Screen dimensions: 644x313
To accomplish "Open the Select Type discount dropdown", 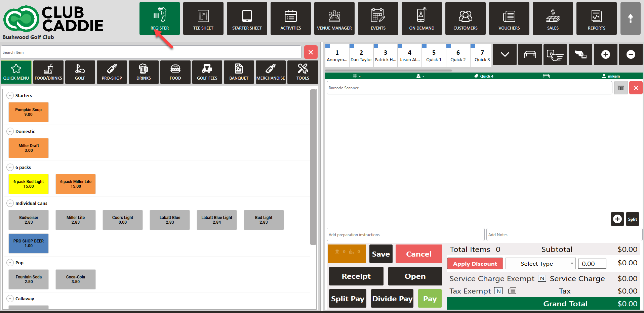I will [x=540, y=264].
